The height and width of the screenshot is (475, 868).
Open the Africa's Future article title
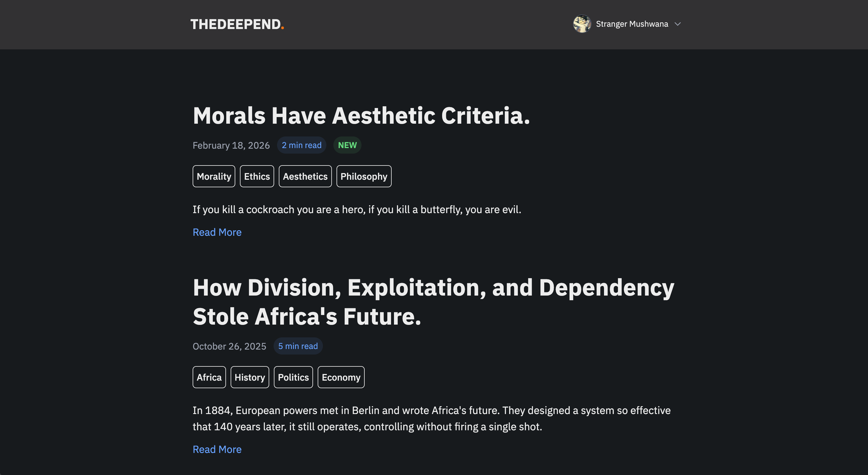[433, 302]
